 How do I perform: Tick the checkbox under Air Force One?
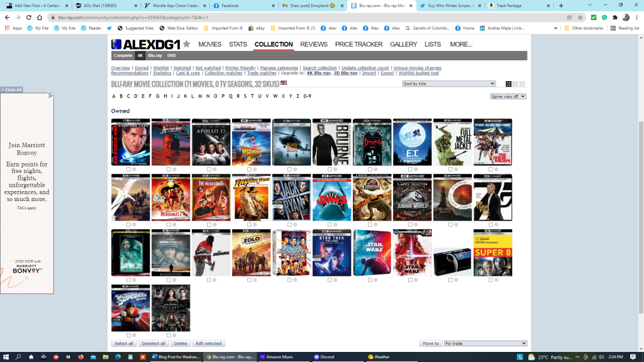click(128, 170)
